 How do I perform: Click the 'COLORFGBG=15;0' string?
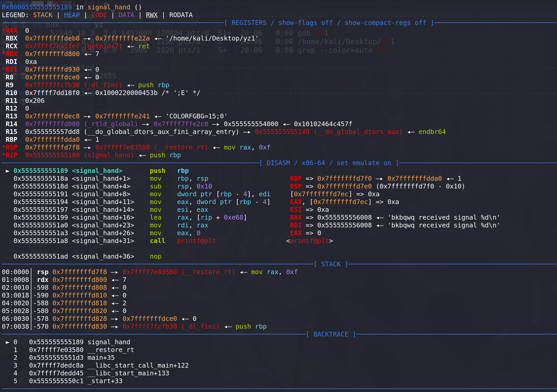coord(197,116)
